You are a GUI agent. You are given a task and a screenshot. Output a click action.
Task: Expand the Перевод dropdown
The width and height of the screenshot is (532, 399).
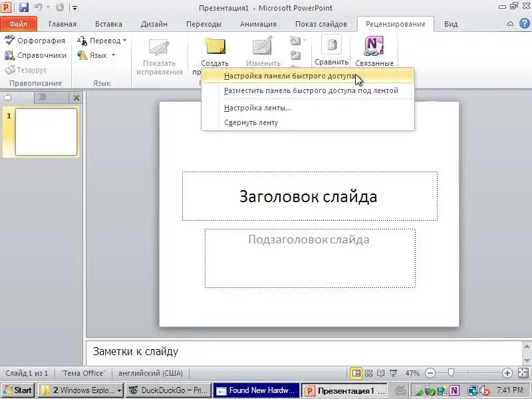pos(102,41)
